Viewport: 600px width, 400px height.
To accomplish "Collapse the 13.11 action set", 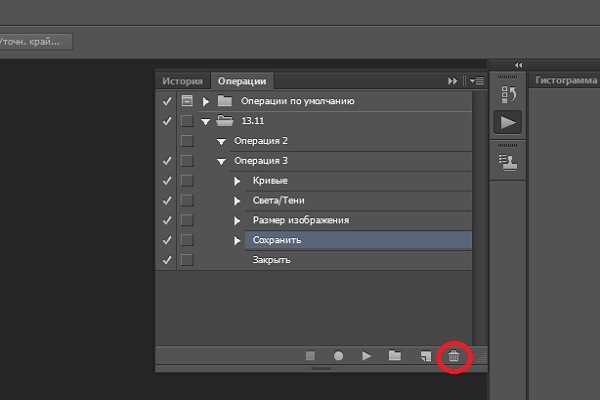I will pos(206,121).
